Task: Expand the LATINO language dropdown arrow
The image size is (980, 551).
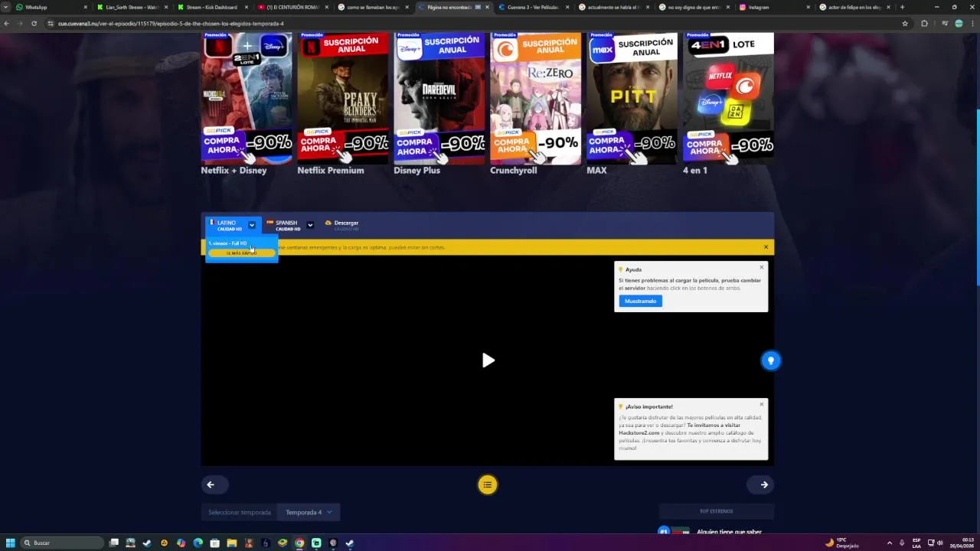Action: tap(251, 225)
